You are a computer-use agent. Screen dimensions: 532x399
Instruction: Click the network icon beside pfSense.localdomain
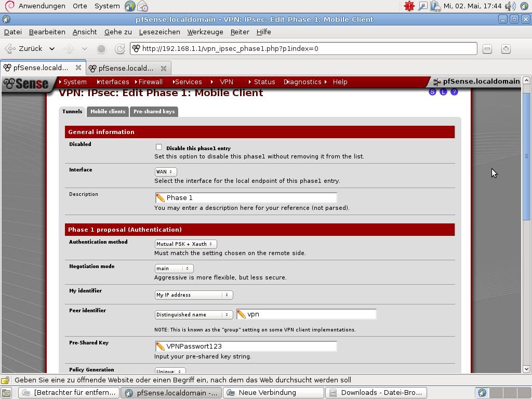point(437,82)
